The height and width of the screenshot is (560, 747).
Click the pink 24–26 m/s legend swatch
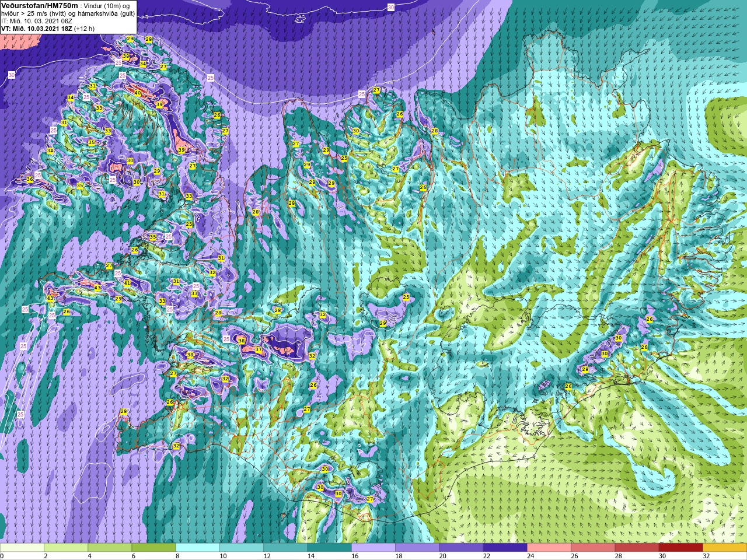coord(549,548)
